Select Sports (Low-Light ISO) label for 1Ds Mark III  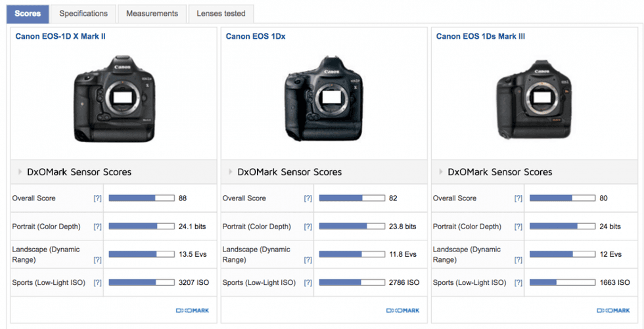(469, 282)
